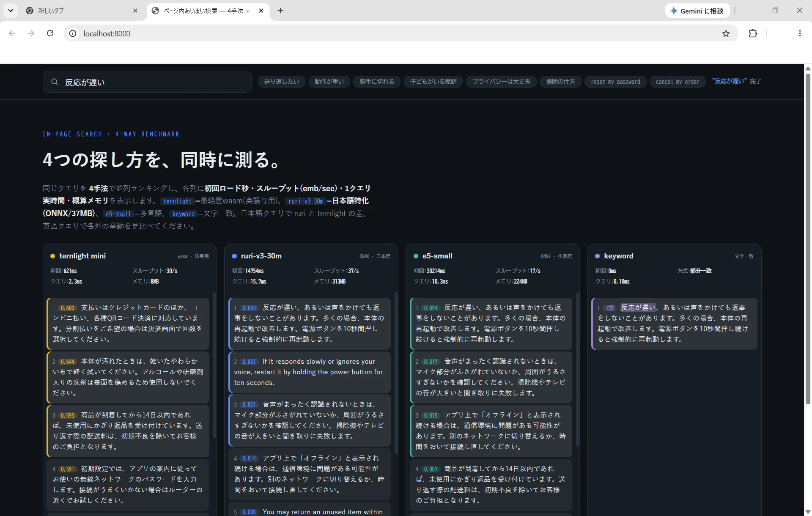This screenshot has width=812, height=516.
Task: Bookmark this page with the star
Action: 726,33
